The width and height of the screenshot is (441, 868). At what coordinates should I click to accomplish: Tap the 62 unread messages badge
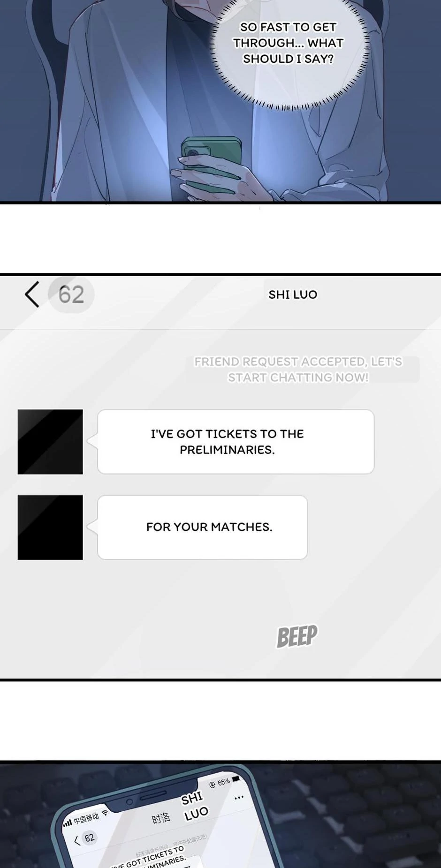[71, 294]
